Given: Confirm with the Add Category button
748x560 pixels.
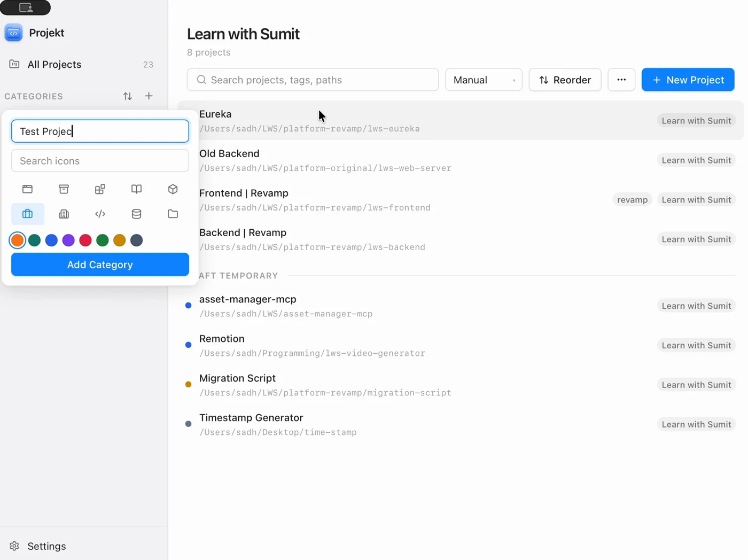Looking at the screenshot, I should [x=100, y=265].
